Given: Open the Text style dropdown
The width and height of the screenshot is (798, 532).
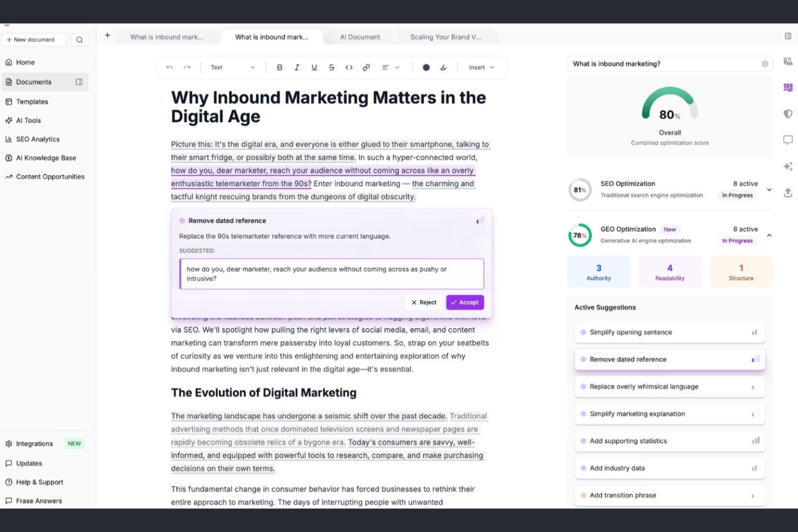Looking at the screenshot, I should [x=232, y=67].
